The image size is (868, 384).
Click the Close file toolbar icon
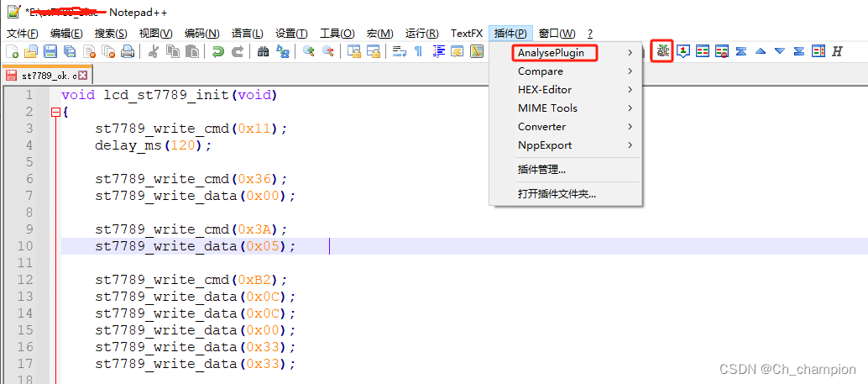click(89, 52)
